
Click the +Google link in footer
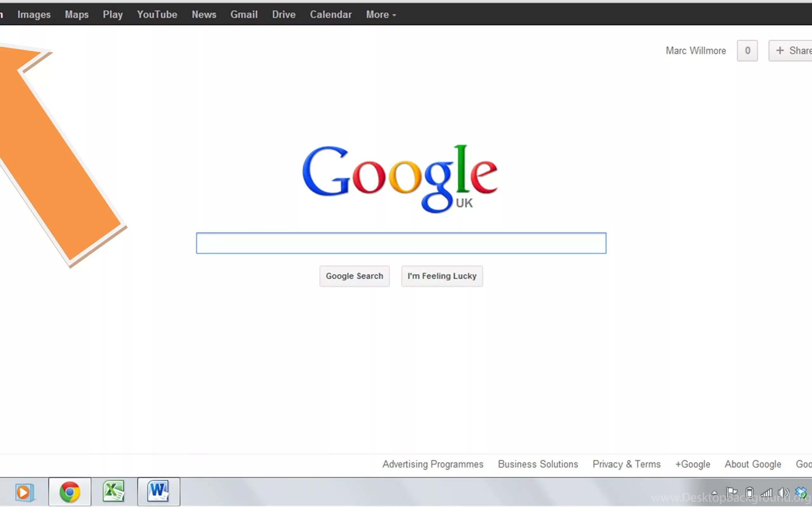coord(692,464)
